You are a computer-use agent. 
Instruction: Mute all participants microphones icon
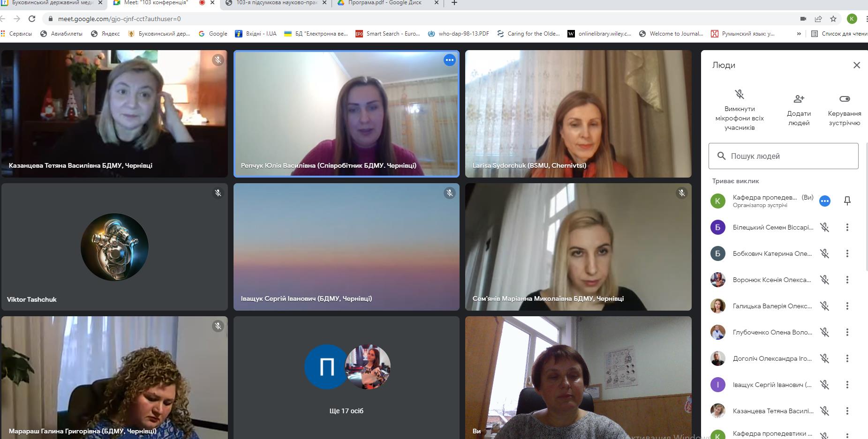point(740,94)
